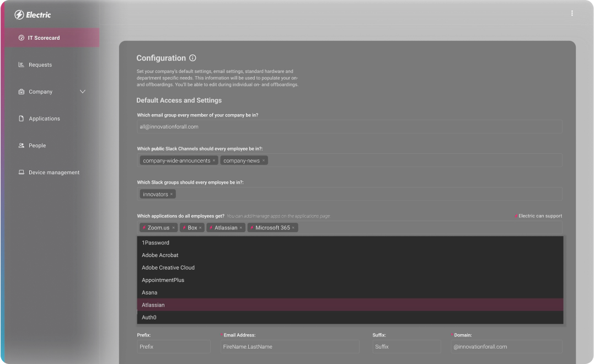Select Adobe Creative Cloud in the list

168,267
